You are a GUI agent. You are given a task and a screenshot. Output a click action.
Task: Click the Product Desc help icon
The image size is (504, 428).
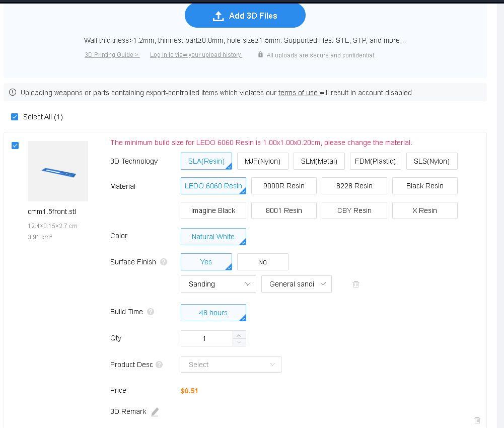(x=160, y=365)
